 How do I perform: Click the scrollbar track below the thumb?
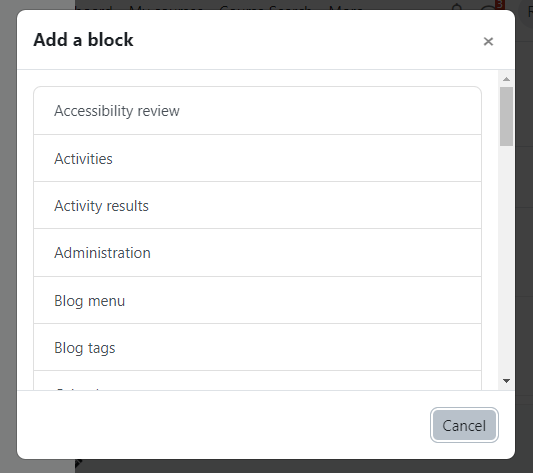pyautogui.click(x=506, y=260)
